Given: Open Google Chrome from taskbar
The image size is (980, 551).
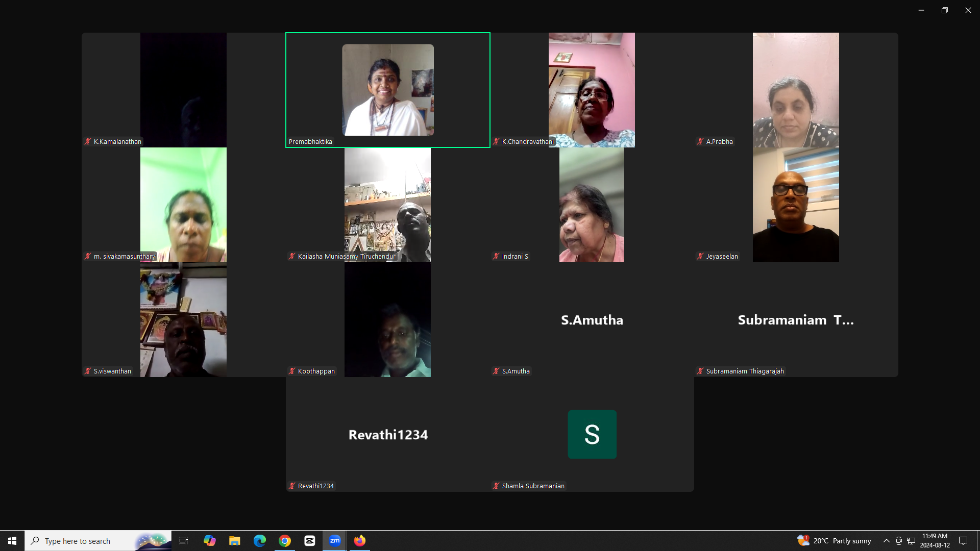Looking at the screenshot, I should 285,541.
